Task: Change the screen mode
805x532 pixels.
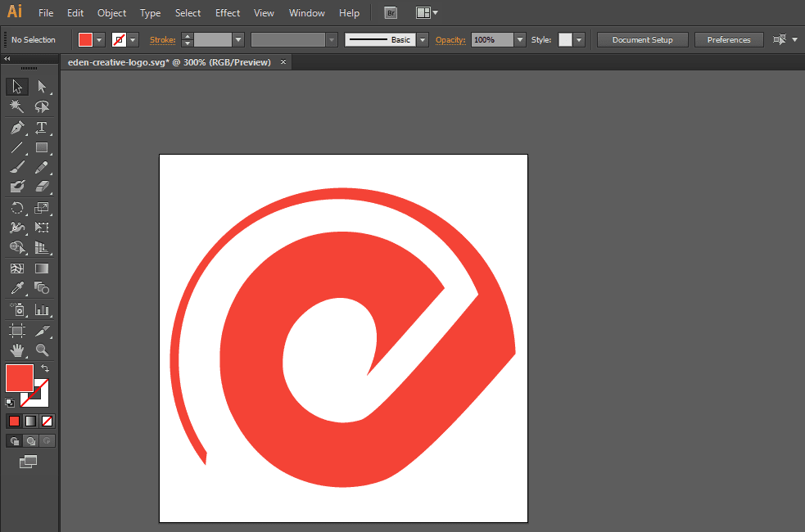Action: point(28,462)
